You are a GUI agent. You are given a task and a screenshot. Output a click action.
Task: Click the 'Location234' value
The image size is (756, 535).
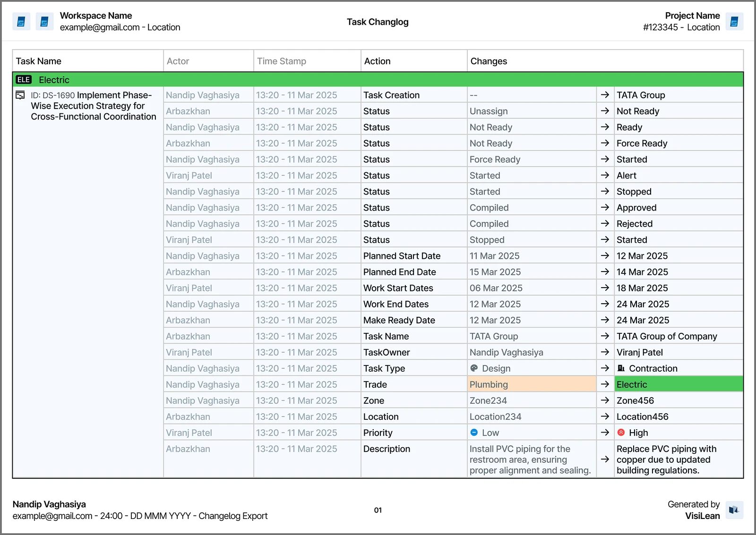coord(495,416)
